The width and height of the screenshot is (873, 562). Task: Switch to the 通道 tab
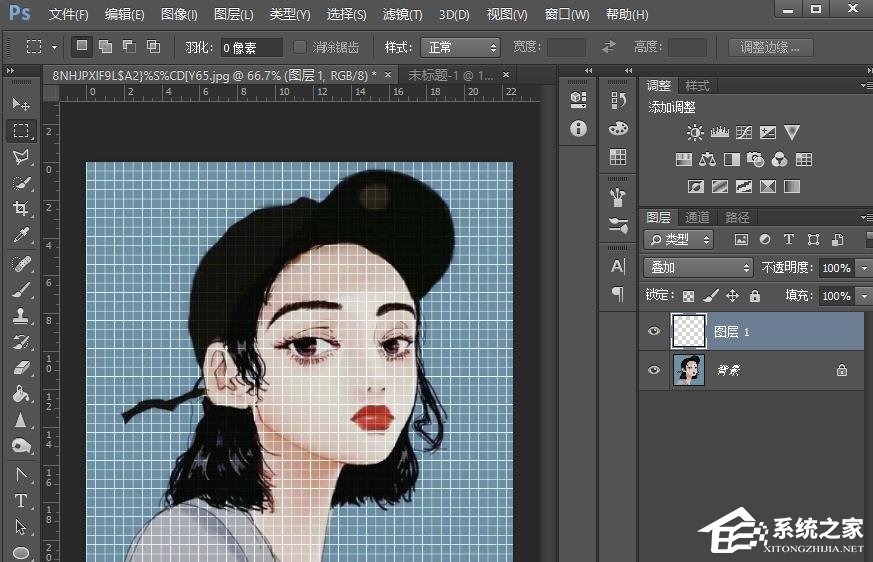(697, 217)
